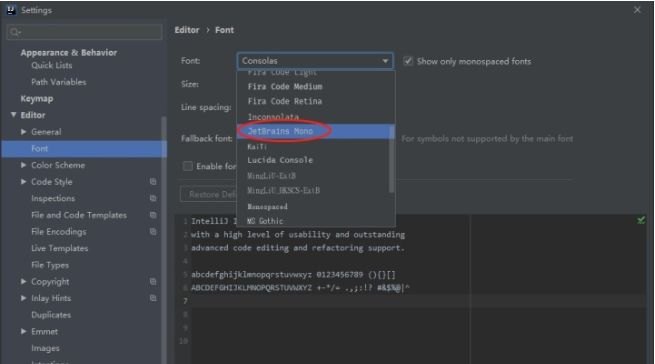655x364 pixels.
Task: Open File and Code Templates page
Action: tap(79, 215)
